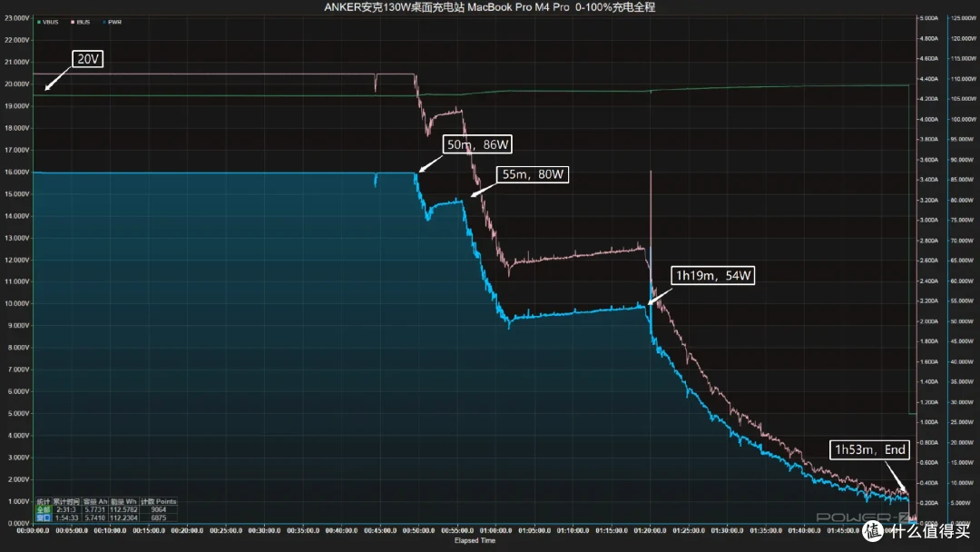
Task: Click the 00:00:00.0 time axis label
Action: click(34, 531)
